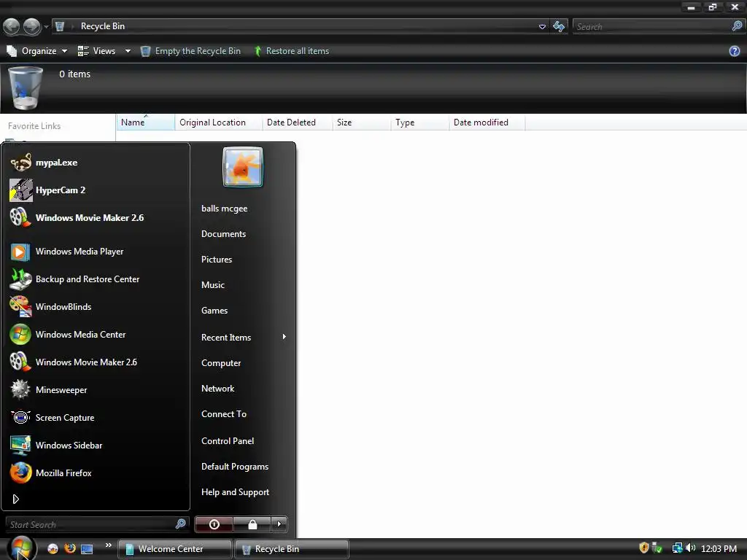Viewport: 747px width, 560px height.
Task: Open WindowBlinds palette icon
Action: (21, 307)
